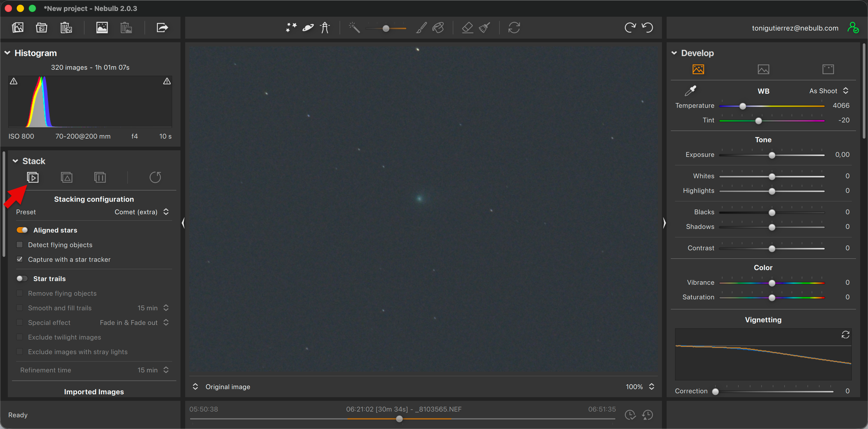Screen dimensions: 868x429
Task: Uncheck Capture with a star tracker
Action: pos(20,259)
